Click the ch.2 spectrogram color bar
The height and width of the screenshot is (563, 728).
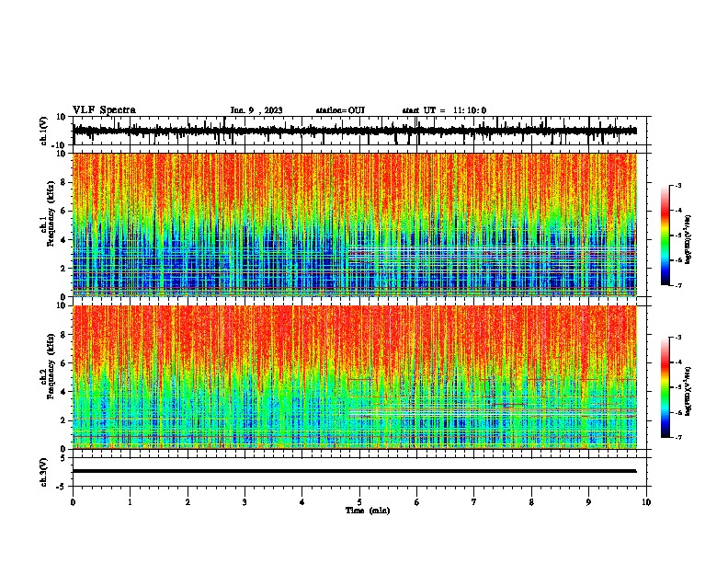pos(665,387)
